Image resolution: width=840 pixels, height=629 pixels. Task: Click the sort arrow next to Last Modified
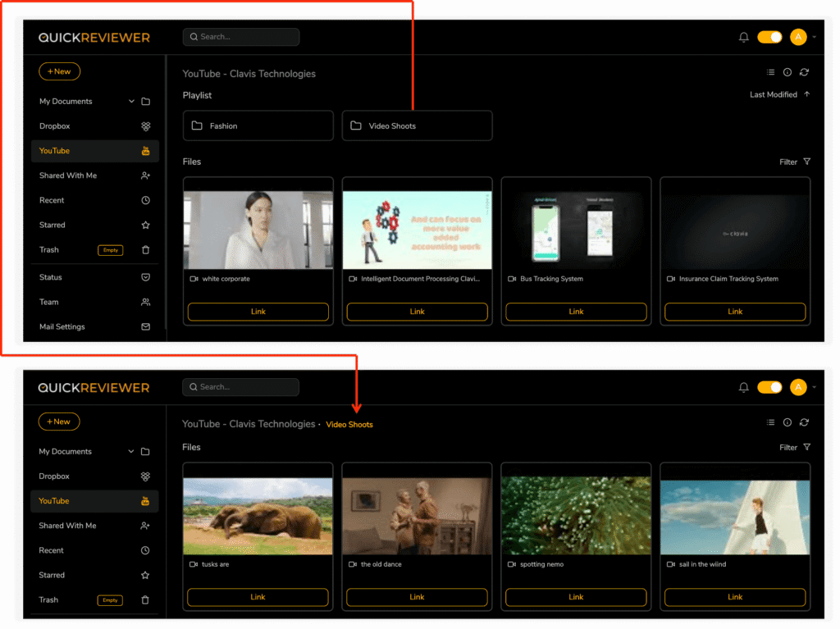[807, 94]
